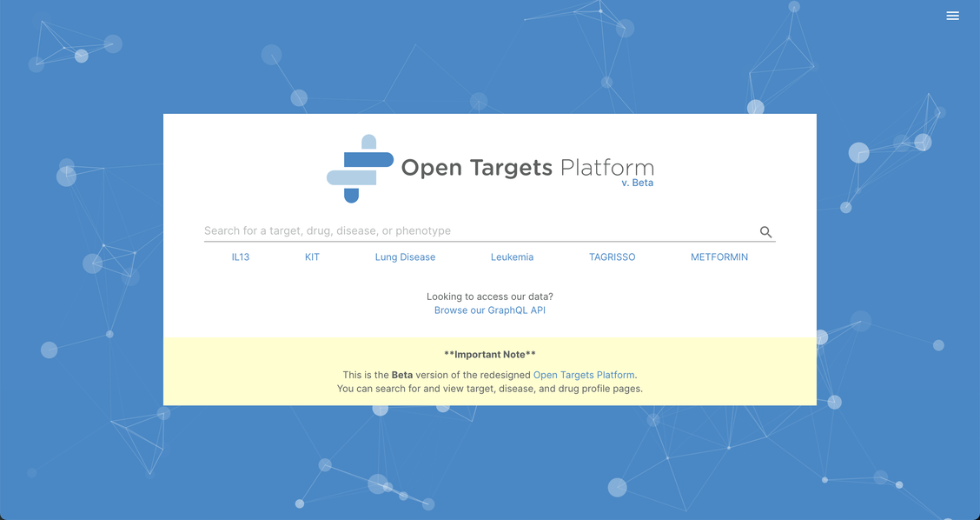Screen dimensions: 980x520
Task: Select the IL13 example search
Action: point(240,257)
